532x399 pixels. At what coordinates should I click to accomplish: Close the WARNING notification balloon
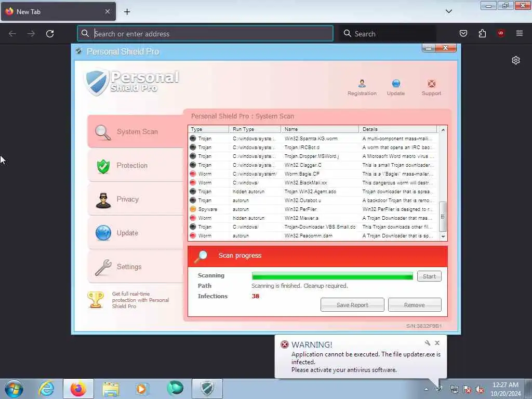[437, 343]
